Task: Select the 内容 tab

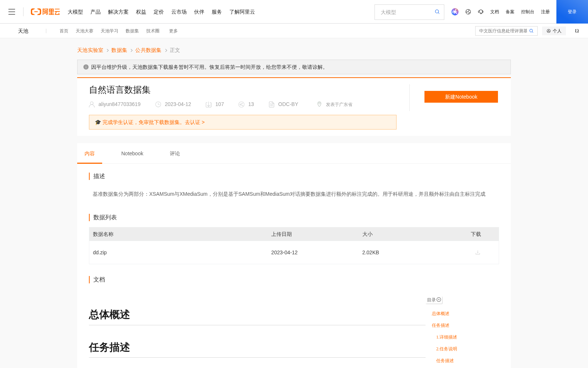Action: point(90,153)
